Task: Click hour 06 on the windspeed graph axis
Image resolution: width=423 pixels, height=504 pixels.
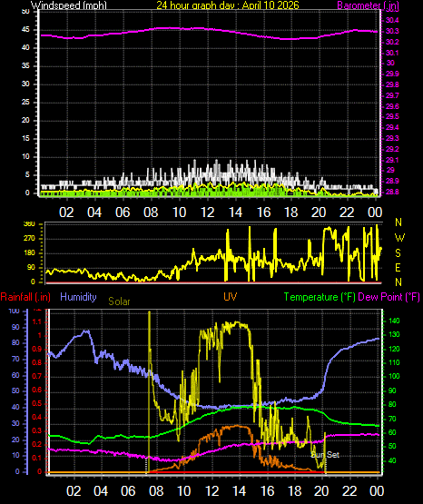Action: (123, 212)
